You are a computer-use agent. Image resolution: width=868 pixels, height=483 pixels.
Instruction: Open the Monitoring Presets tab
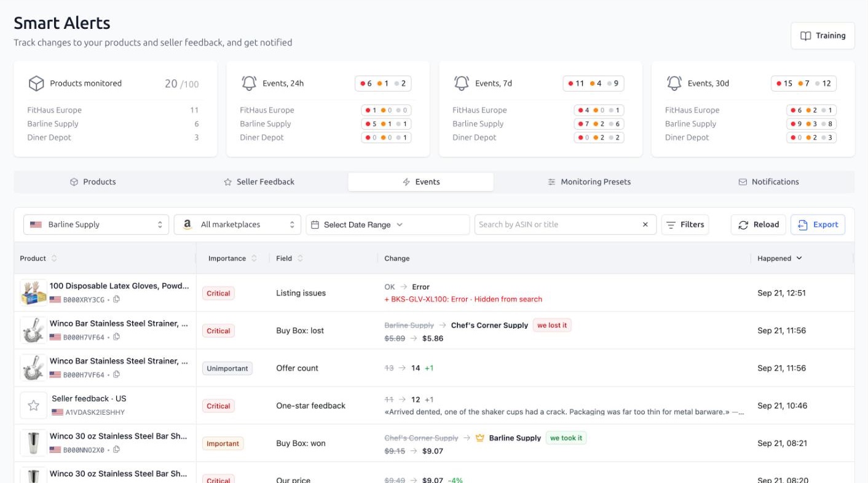(x=589, y=182)
